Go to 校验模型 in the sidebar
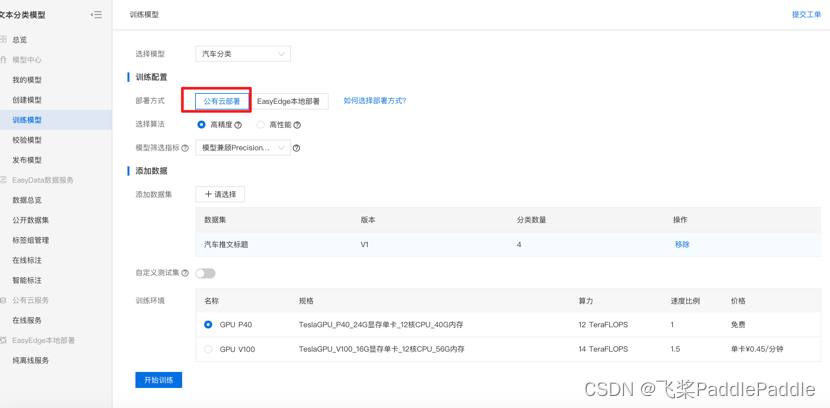This screenshot has height=408, width=830. [x=27, y=140]
